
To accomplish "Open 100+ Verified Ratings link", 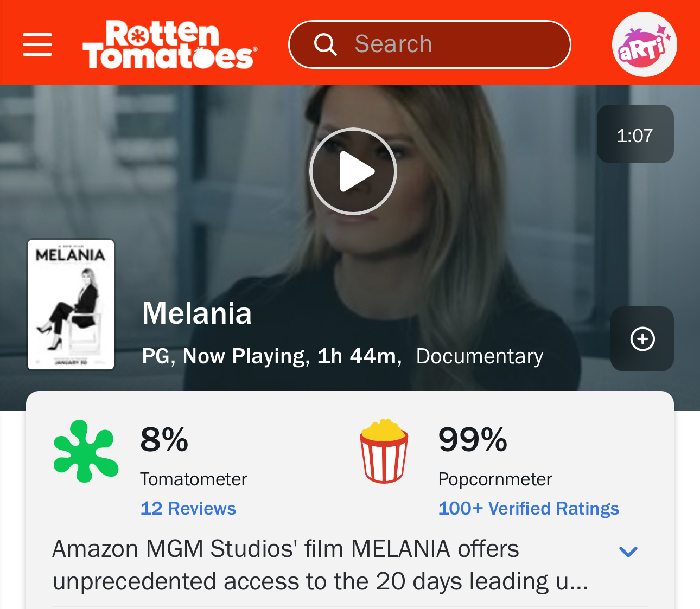I will click(529, 508).
